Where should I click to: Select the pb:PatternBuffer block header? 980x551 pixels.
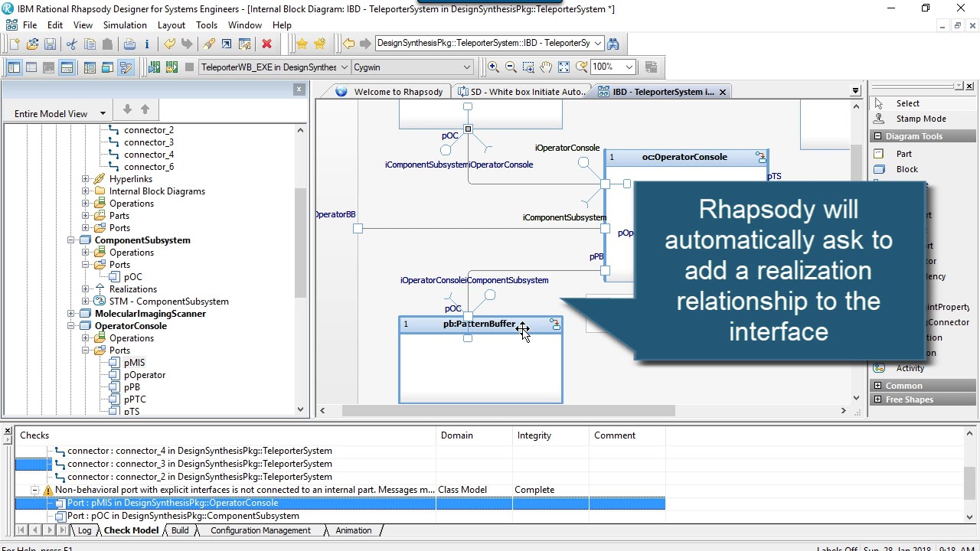(480, 324)
